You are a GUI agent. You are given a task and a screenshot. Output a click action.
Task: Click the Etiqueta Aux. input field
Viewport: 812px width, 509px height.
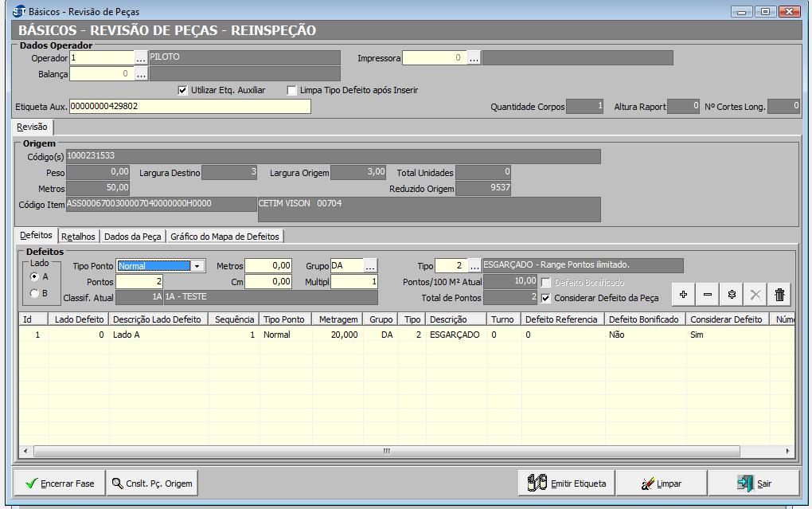(189, 107)
